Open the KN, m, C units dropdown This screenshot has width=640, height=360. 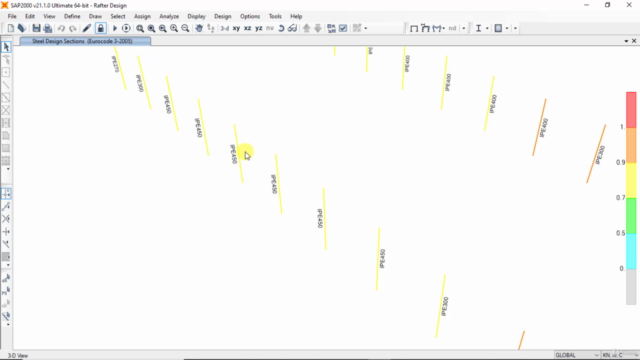(619, 355)
